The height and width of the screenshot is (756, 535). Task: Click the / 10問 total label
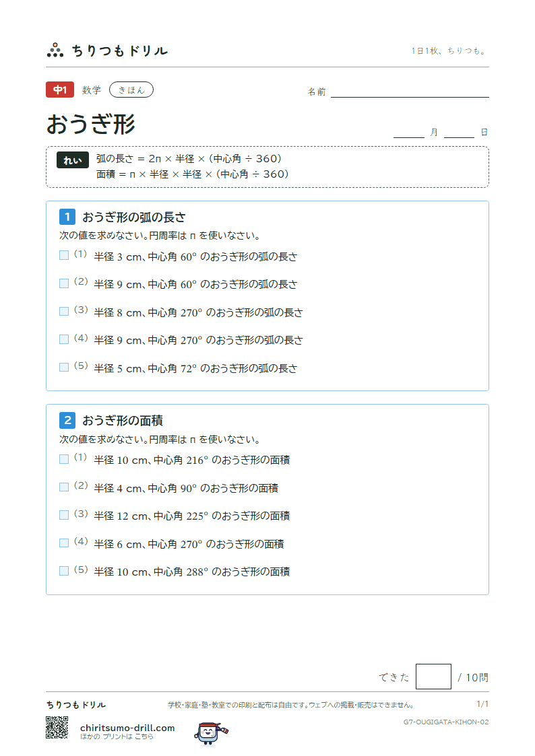point(473,677)
